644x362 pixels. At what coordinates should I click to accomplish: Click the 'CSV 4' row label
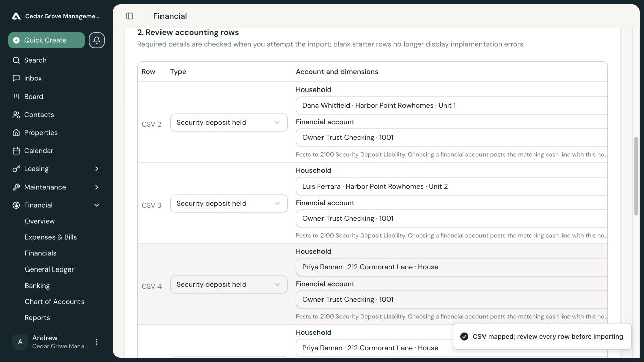tap(151, 286)
